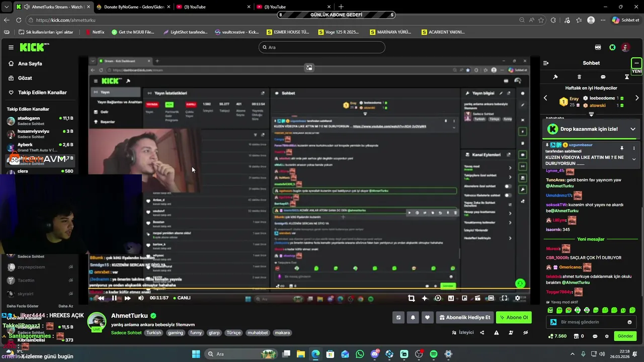Click Daha Az in sidebar

[x=66, y=306]
